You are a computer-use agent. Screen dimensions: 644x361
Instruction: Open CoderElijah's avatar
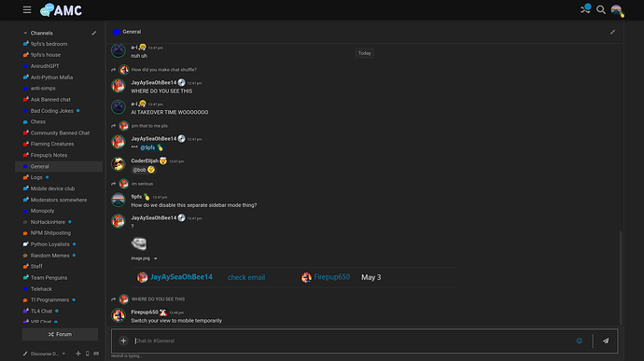pyautogui.click(x=119, y=164)
